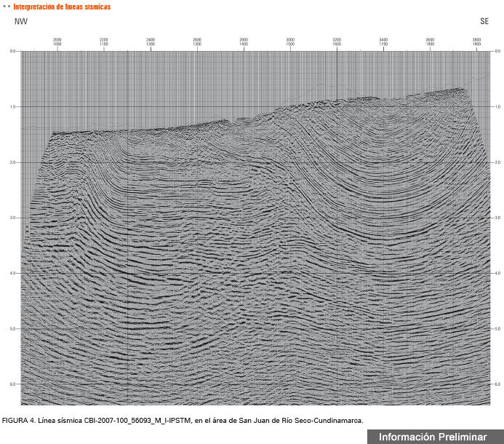Screen dimensions: 504x444
Task: Click the 'Información Preliminar' banner
Action: click(x=432, y=436)
